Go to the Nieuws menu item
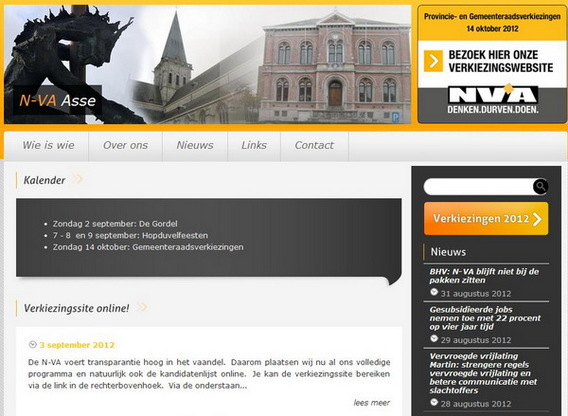 [195, 145]
